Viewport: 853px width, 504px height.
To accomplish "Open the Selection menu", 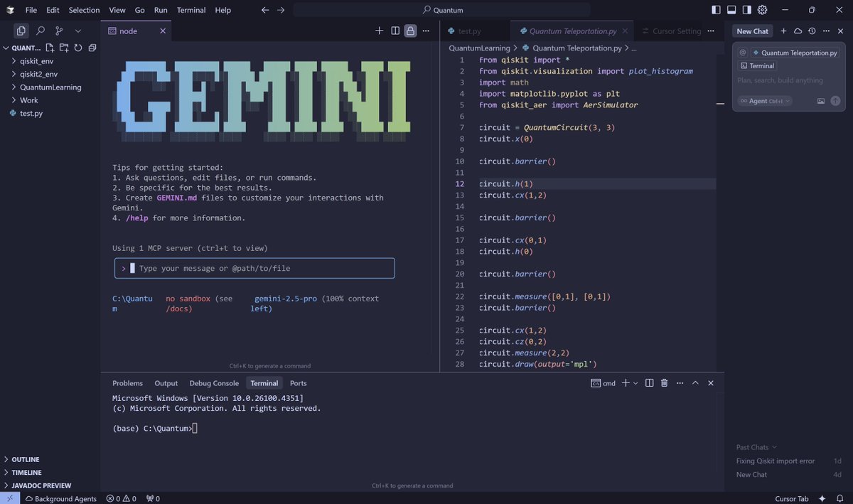I will coord(84,10).
